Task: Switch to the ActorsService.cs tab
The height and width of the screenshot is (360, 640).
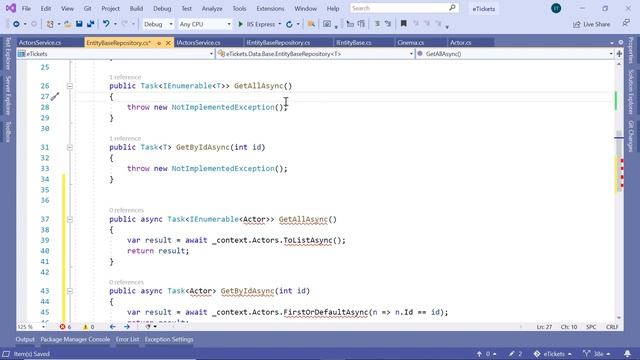Action: click(x=40, y=42)
